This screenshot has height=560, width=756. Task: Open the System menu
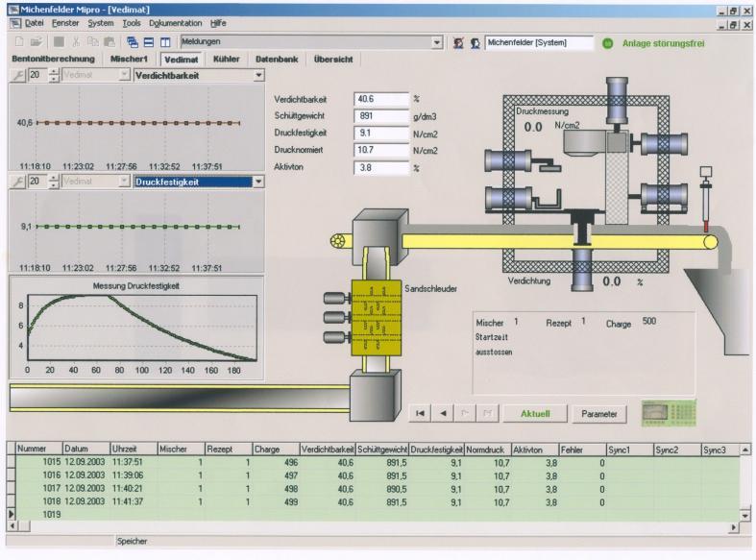pyautogui.click(x=100, y=23)
